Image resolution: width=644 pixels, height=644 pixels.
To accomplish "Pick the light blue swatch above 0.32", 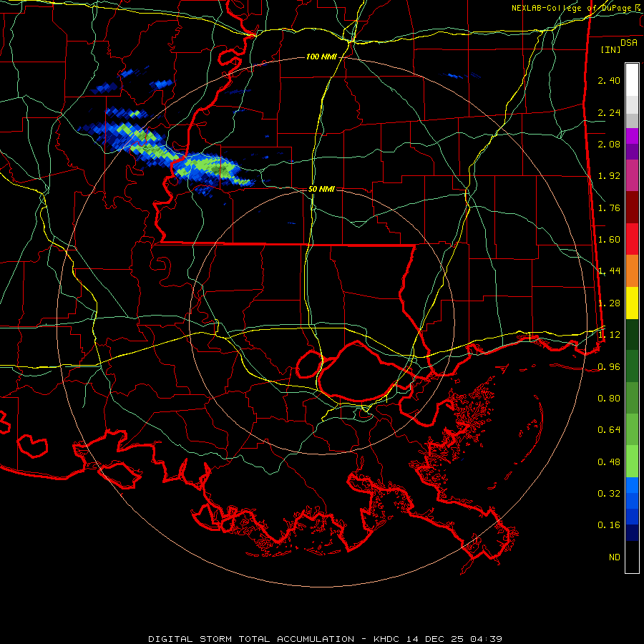I will [632, 485].
